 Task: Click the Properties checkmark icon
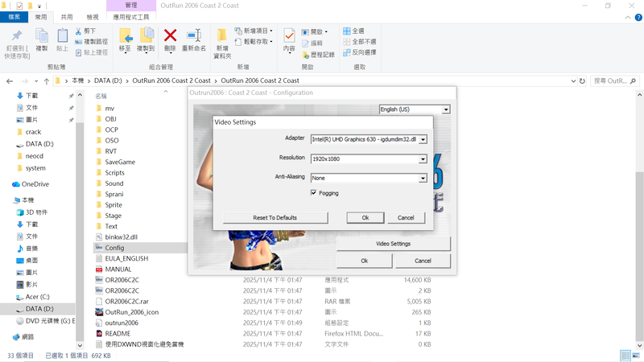289,35
